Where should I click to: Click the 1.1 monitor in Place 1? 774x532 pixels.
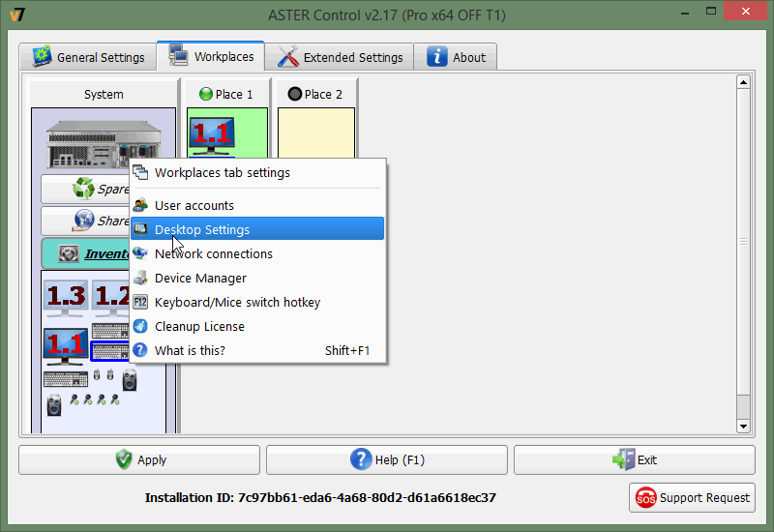point(212,136)
